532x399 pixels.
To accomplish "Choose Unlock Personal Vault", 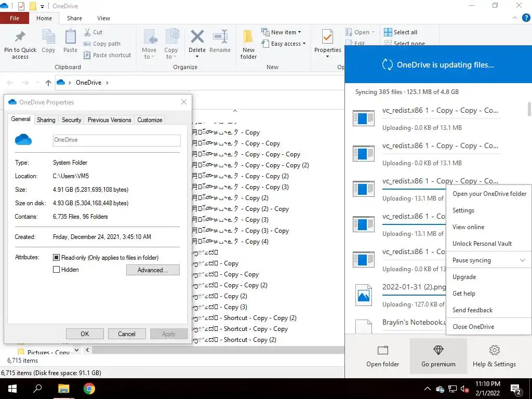I will click(489, 244).
